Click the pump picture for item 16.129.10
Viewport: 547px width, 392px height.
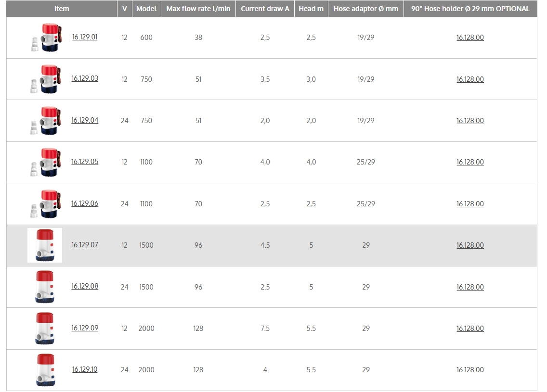tap(45, 370)
